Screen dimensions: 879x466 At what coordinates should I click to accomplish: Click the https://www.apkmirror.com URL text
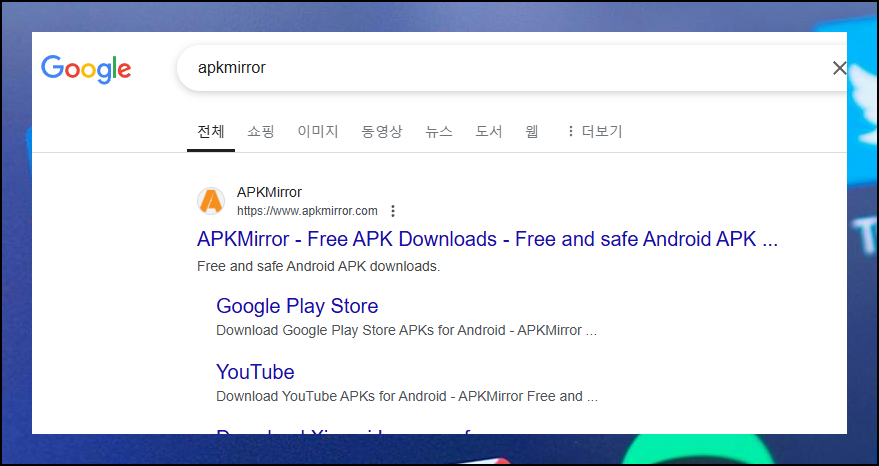click(307, 211)
